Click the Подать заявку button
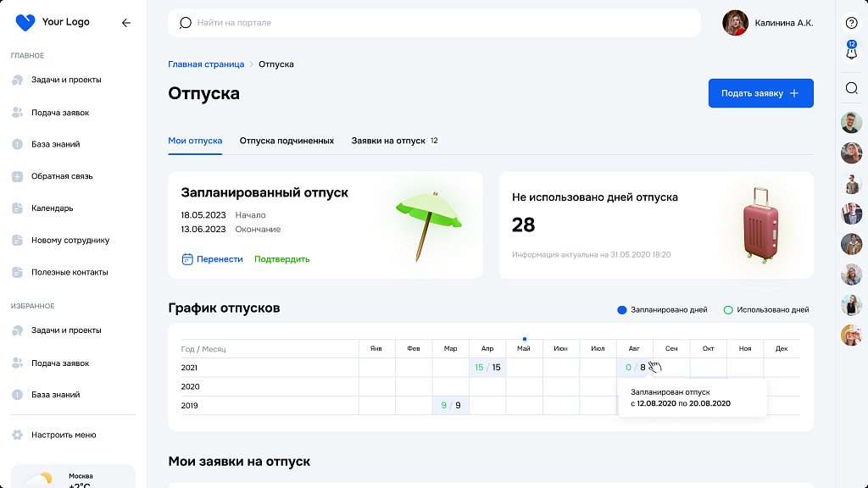 point(760,93)
